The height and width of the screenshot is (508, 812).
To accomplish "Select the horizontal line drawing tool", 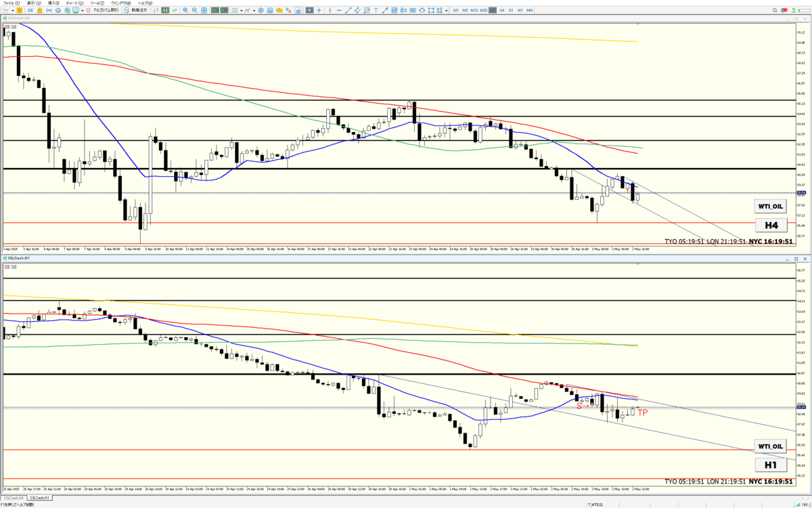I will click(339, 10).
